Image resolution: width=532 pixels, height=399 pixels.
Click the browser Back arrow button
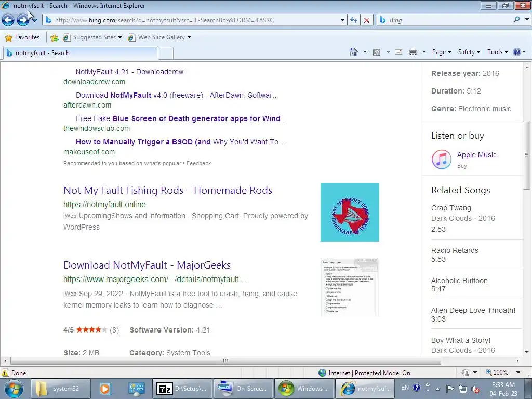click(8, 20)
